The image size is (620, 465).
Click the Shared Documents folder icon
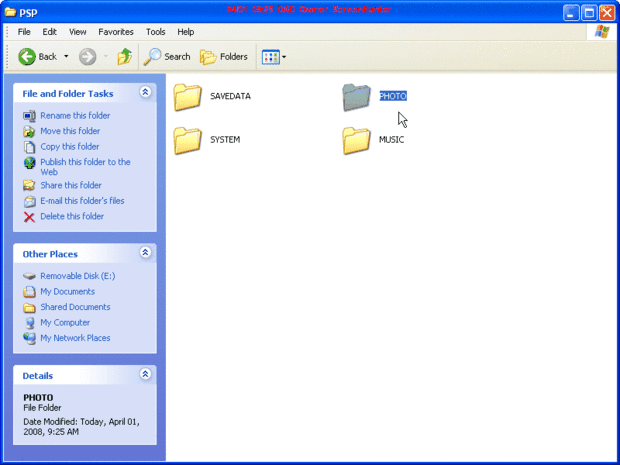tap(29, 307)
